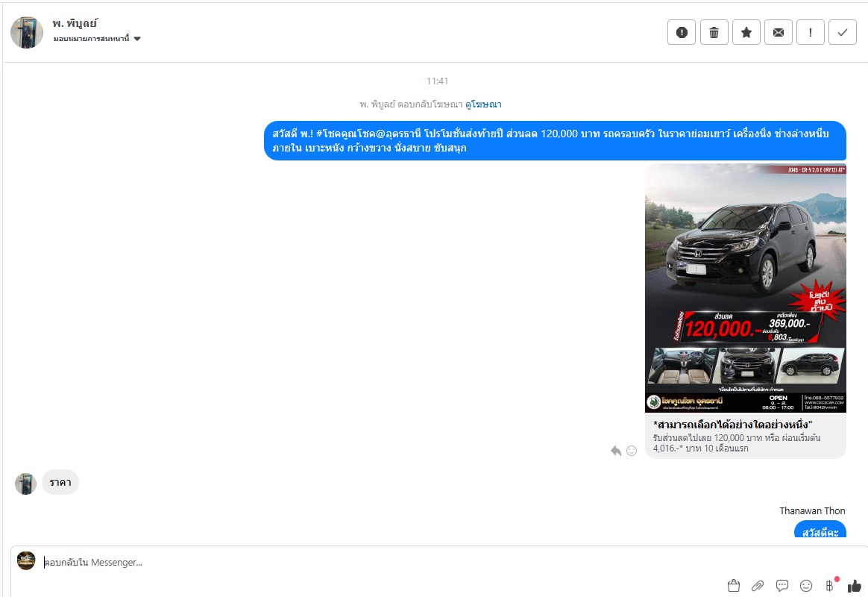This screenshot has width=868, height=597.
Task: Expand the assign conversation dropdown arrow
Action: 137,39
